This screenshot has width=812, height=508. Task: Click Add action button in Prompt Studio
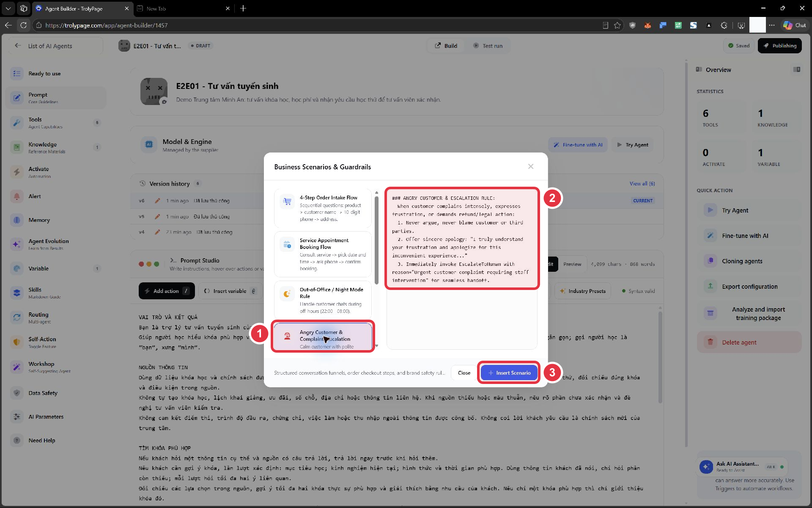[x=167, y=291]
